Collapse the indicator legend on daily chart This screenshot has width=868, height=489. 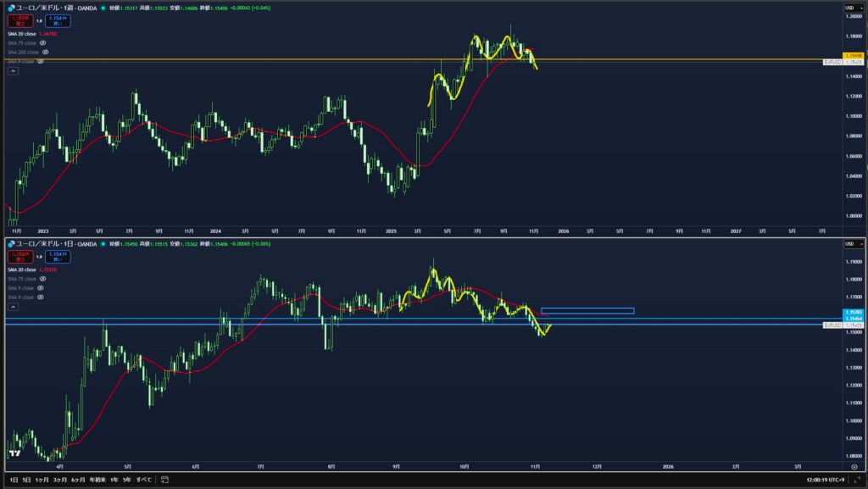click(13, 308)
